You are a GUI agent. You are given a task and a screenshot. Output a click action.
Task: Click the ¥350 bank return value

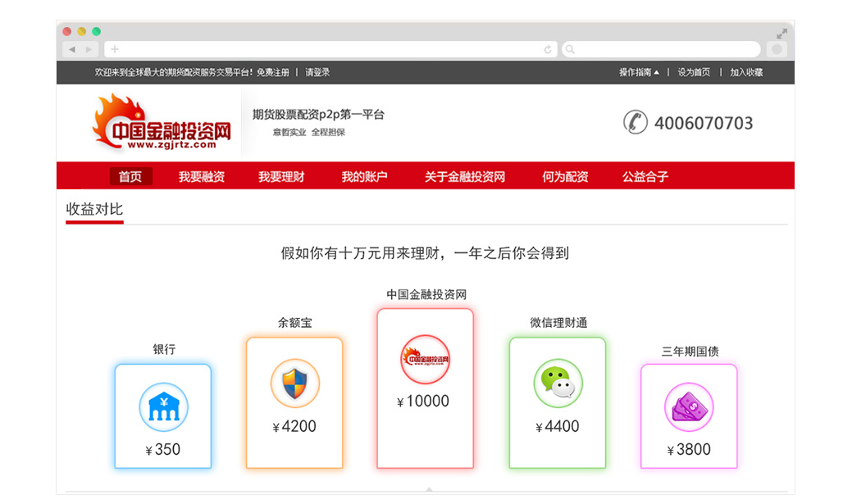(162, 450)
